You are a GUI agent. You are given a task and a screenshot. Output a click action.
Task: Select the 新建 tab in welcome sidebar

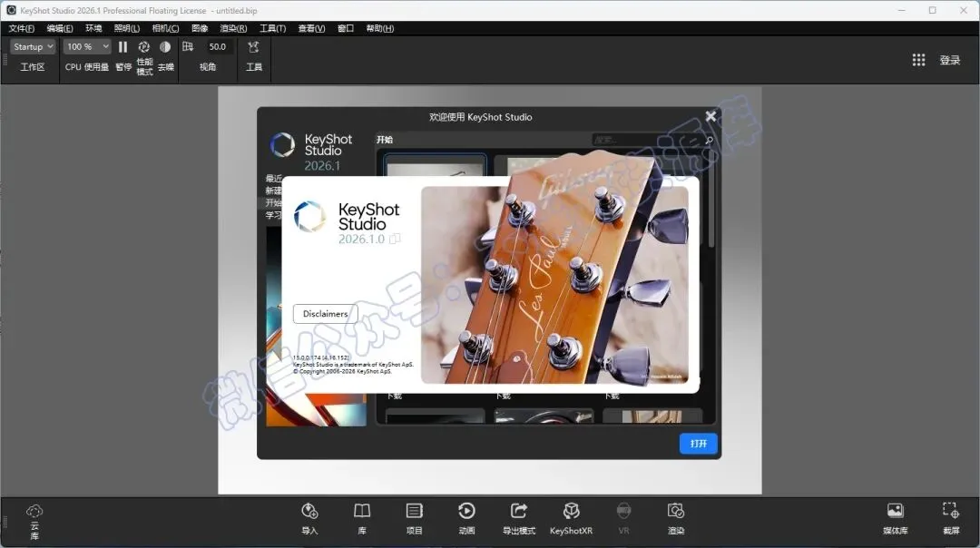point(273,191)
